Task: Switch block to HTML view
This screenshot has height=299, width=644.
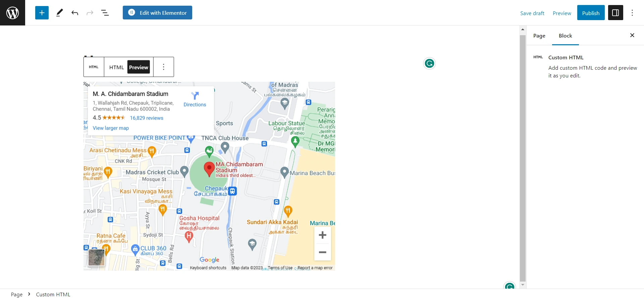Action: coord(116,67)
